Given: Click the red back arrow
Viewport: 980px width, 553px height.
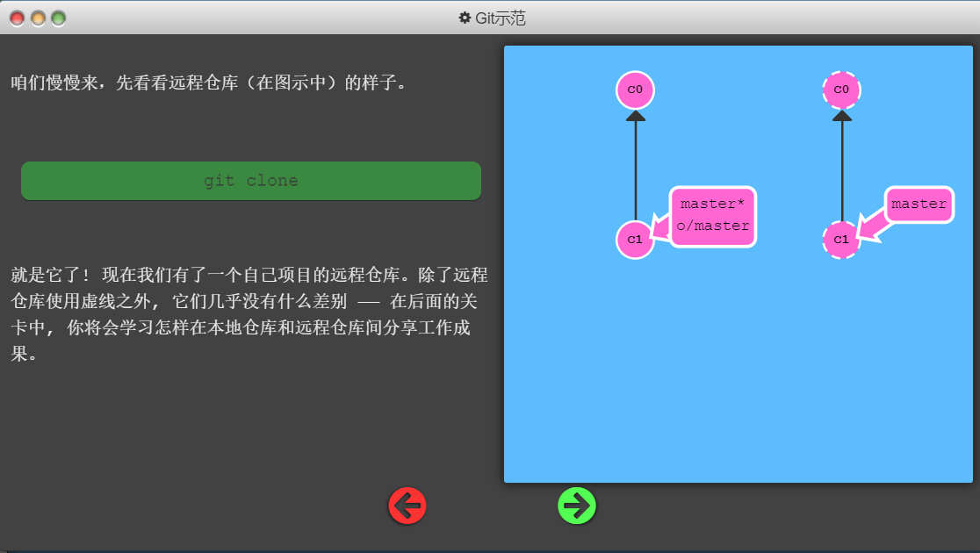Looking at the screenshot, I should tap(407, 506).
